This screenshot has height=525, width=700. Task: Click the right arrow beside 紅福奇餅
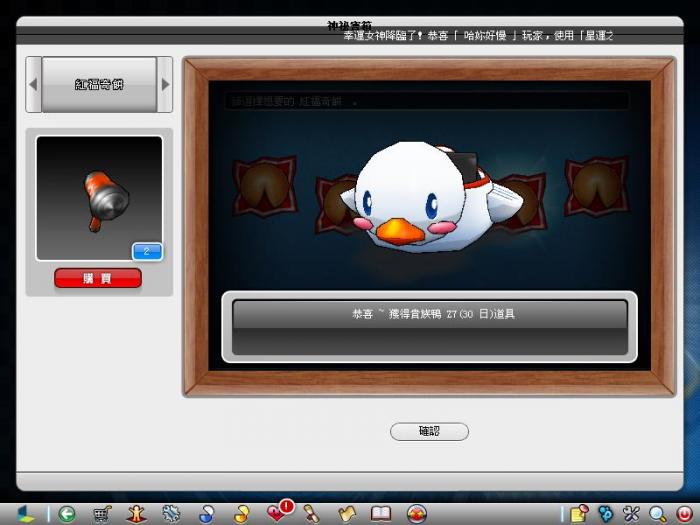coord(165,84)
